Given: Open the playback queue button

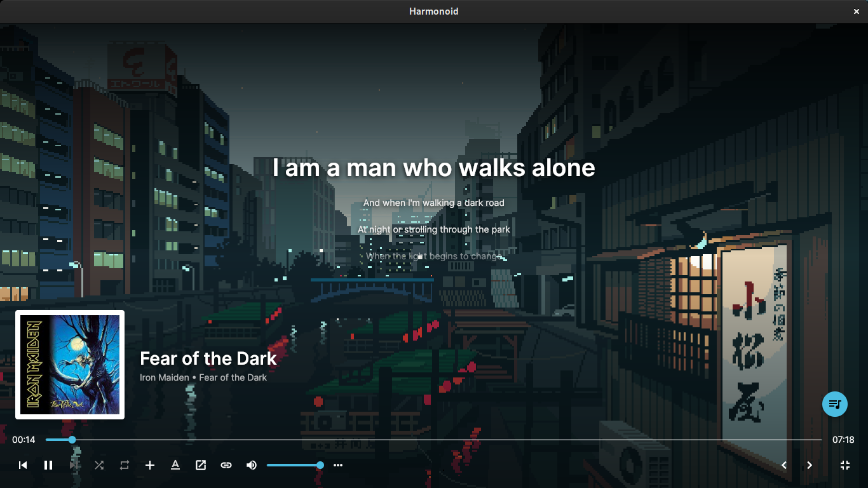Looking at the screenshot, I should [835, 404].
